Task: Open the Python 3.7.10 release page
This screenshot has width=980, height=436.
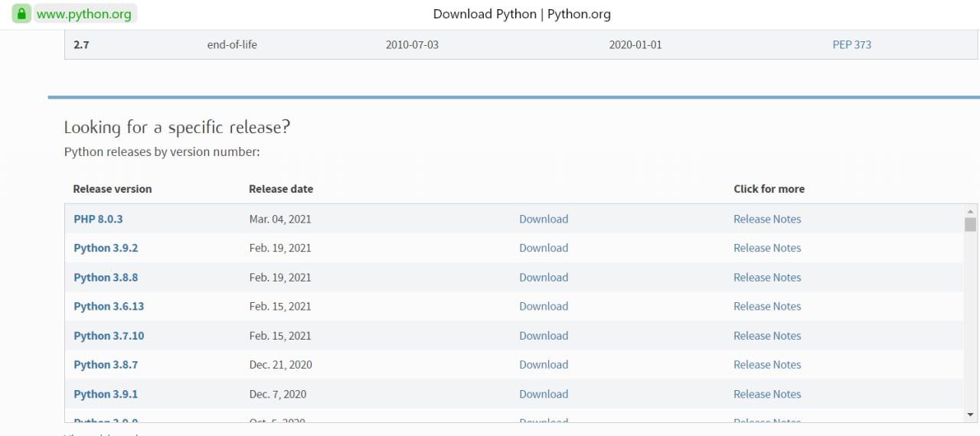Action: click(109, 336)
